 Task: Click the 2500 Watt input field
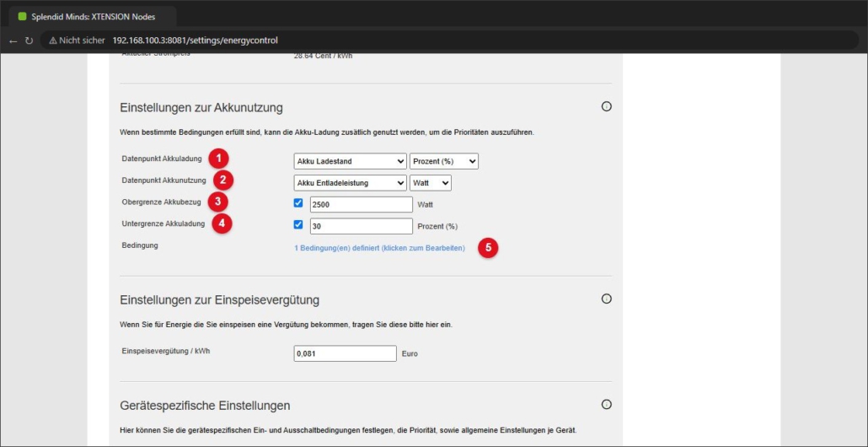[362, 204]
